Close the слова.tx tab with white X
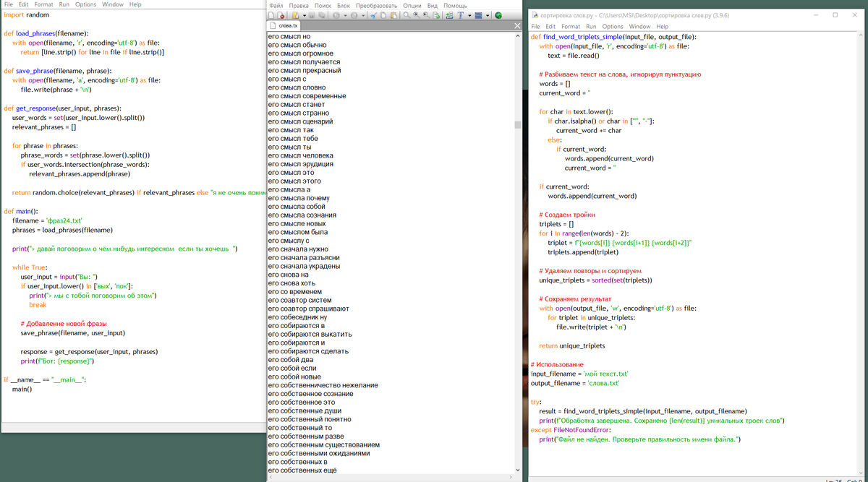This screenshot has width=868, height=482. pyautogui.click(x=517, y=26)
